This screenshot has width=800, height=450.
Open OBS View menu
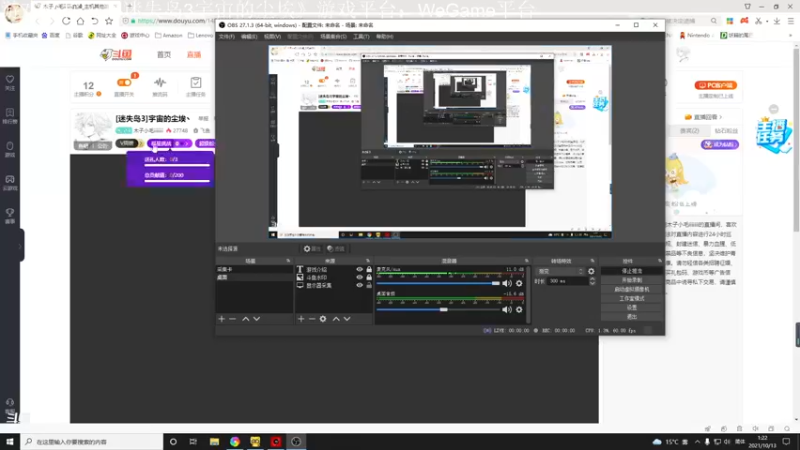click(272, 37)
